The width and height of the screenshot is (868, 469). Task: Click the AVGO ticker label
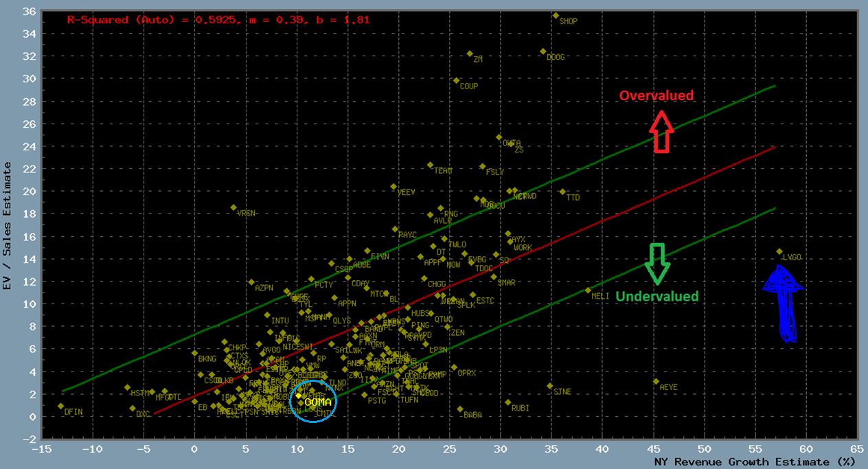[272, 350]
